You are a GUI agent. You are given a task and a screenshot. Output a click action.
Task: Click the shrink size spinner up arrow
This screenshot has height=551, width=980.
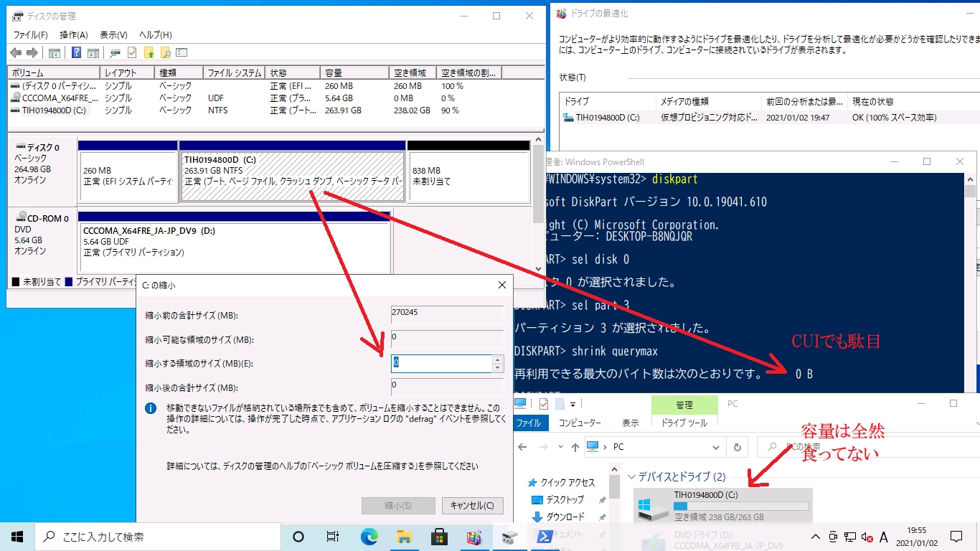click(498, 359)
